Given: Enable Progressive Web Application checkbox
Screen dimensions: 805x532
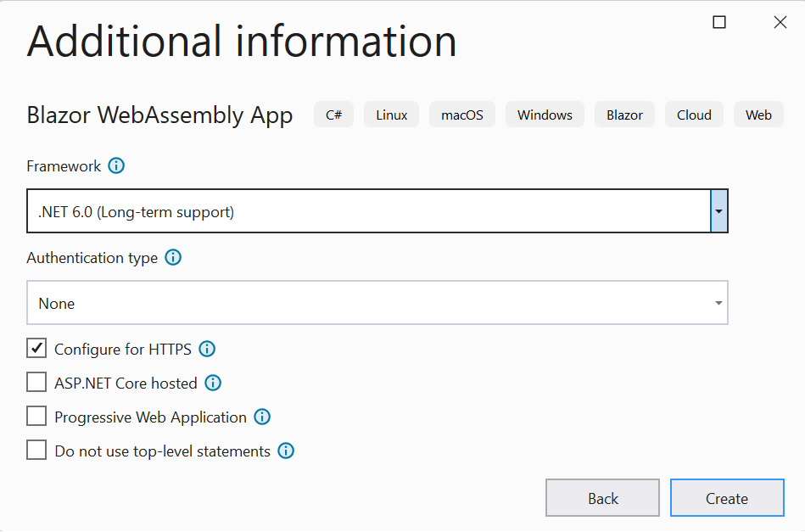Looking at the screenshot, I should (36, 416).
